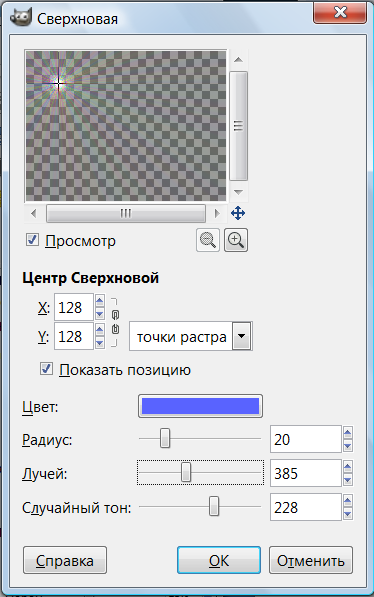Decrease the Y coordinate with down arrow
Viewport: 374px width, 597px height.
point(99,343)
